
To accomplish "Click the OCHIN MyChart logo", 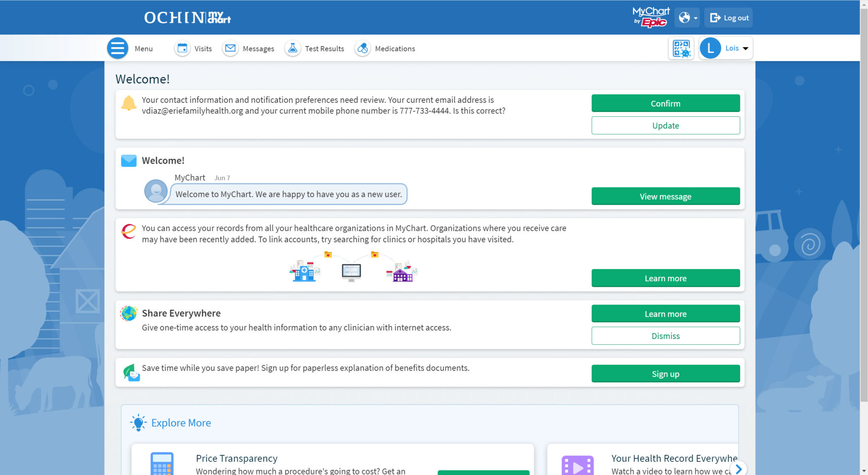I will coord(187,17).
